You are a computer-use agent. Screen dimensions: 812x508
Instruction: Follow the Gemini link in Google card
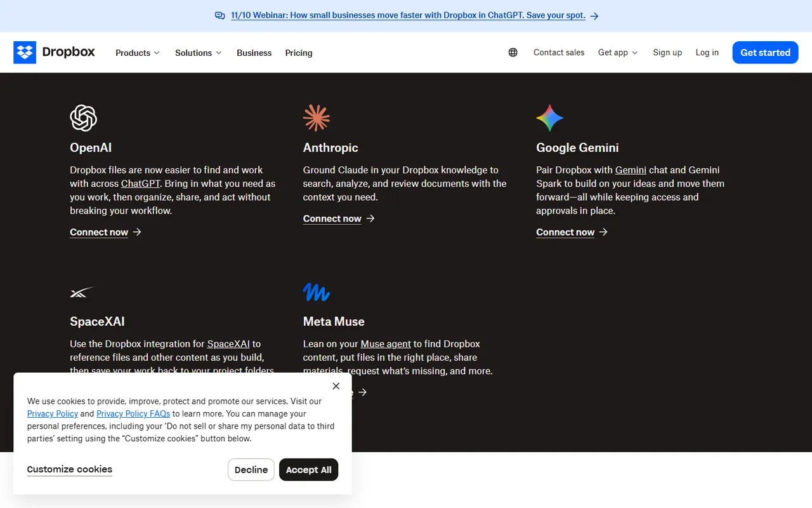click(x=631, y=170)
